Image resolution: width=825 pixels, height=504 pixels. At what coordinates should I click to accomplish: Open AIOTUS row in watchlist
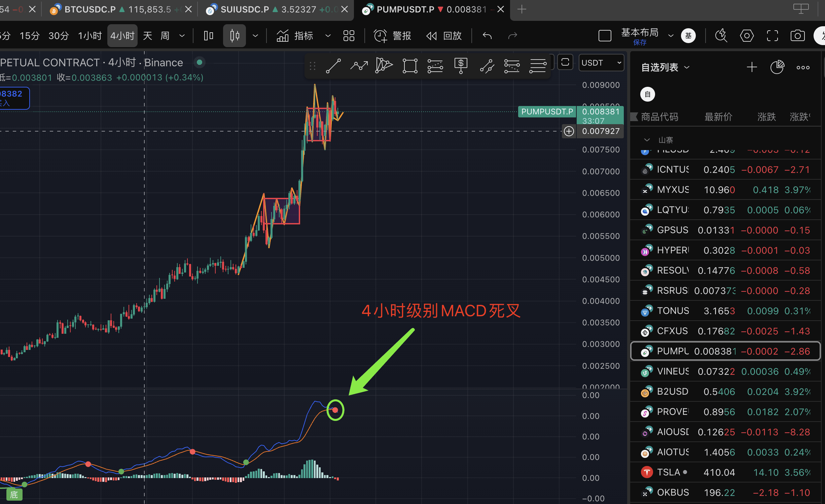725,452
